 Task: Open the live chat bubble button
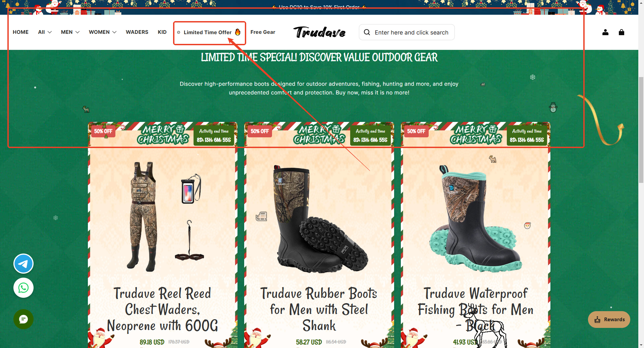pyautogui.click(x=23, y=319)
